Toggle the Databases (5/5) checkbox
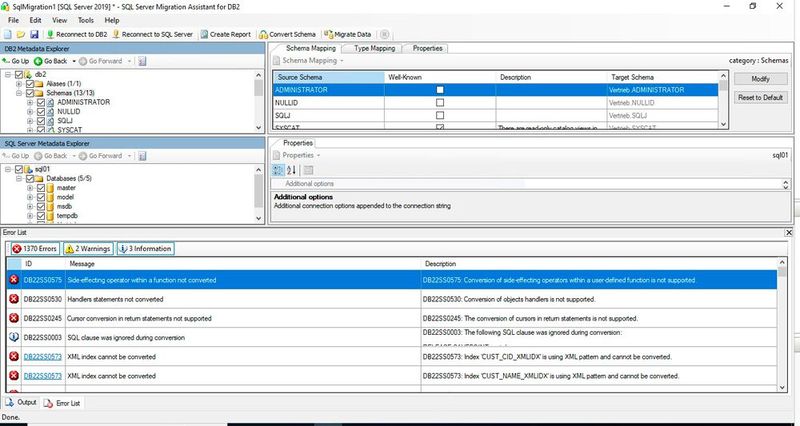 click(30, 179)
